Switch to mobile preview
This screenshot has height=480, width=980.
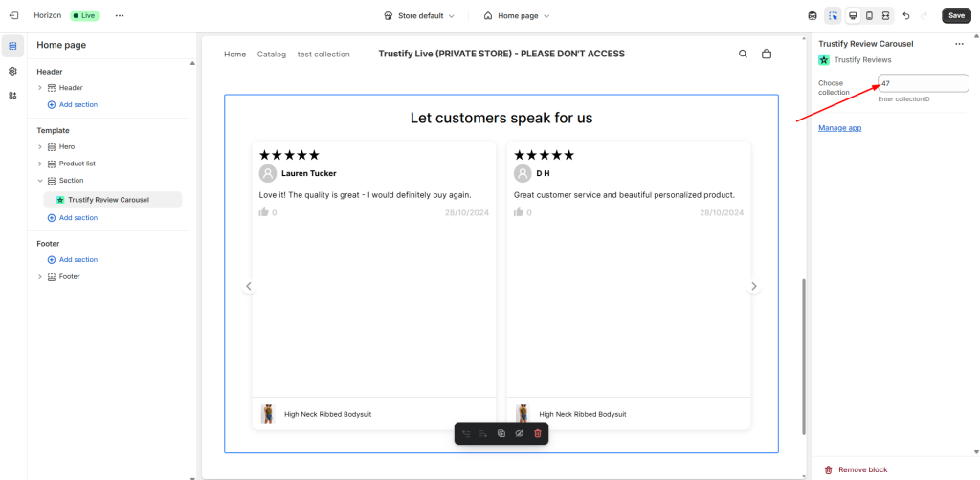pos(869,15)
